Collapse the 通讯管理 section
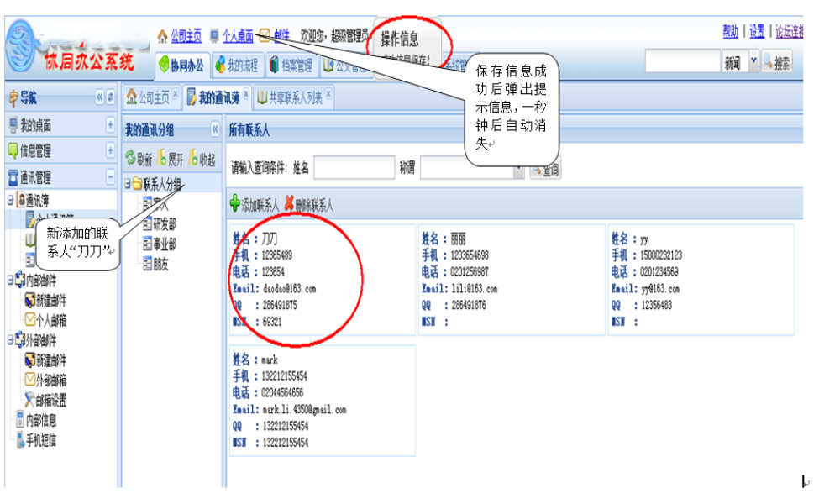Viewport: 840px width, 504px height. 110,176
